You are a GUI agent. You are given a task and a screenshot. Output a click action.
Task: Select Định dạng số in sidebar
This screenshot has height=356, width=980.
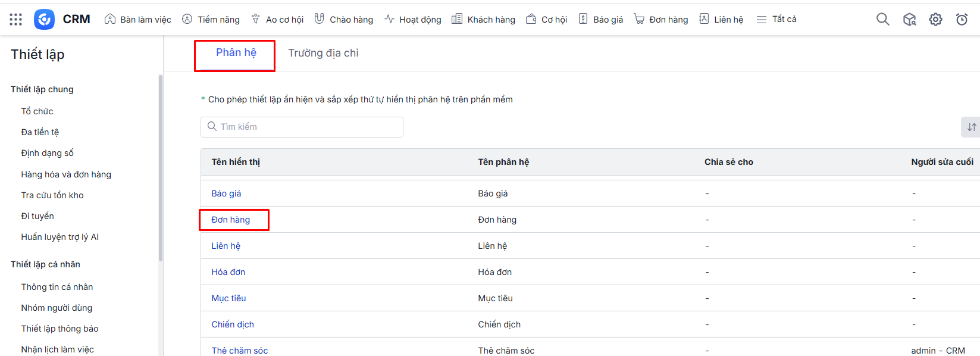(48, 153)
